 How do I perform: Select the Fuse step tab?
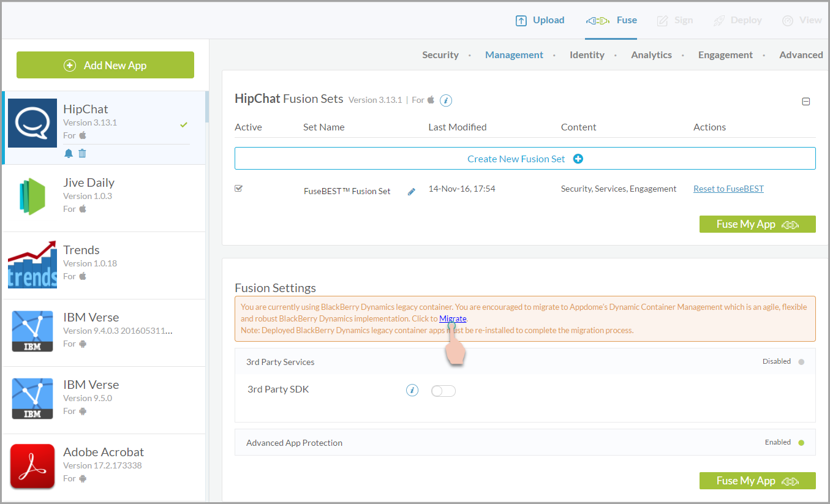(x=611, y=20)
